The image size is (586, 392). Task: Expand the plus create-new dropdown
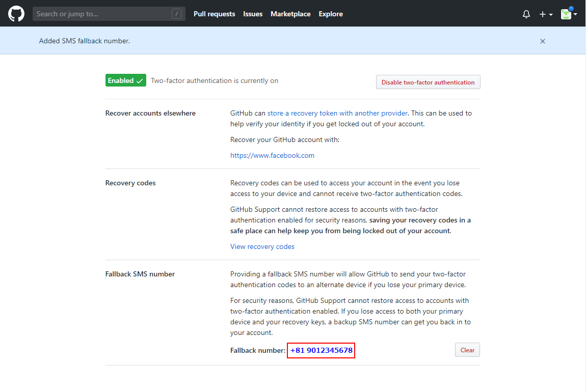tap(546, 14)
